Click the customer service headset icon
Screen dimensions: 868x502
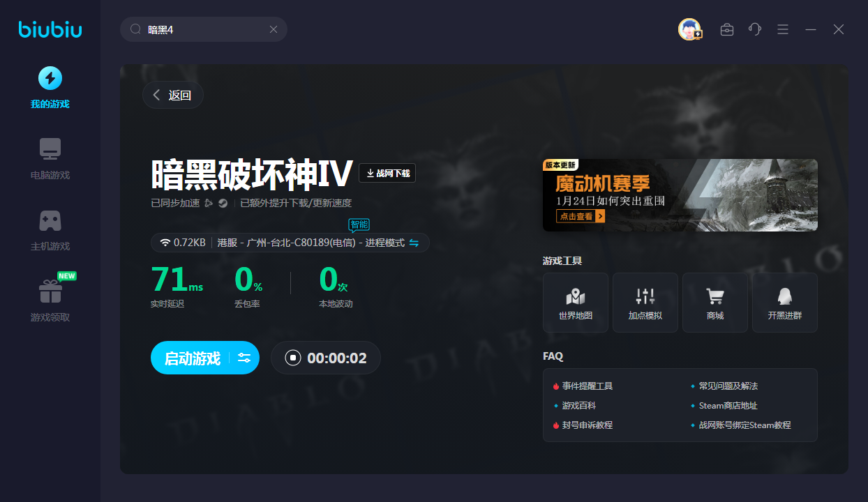[754, 29]
